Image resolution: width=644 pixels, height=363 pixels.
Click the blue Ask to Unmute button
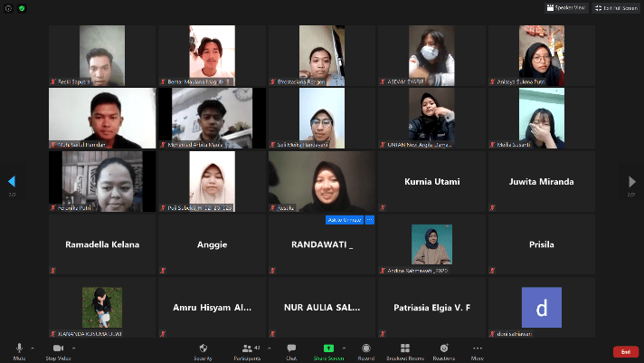click(344, 220)
